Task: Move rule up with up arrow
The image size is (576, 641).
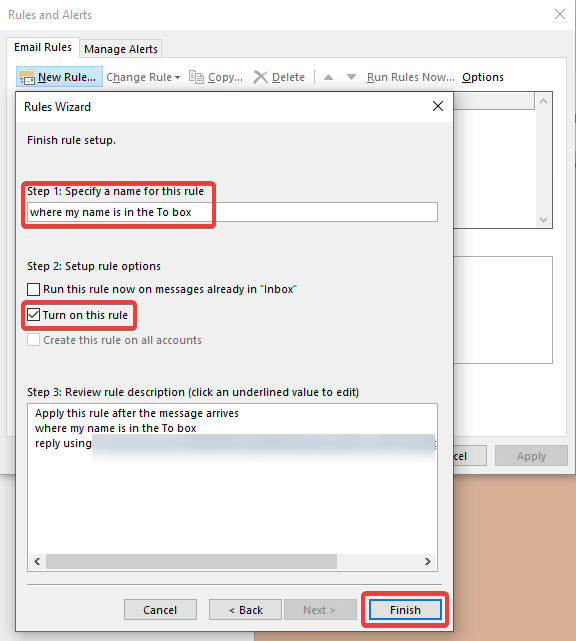Action: (x=328, y=77)
